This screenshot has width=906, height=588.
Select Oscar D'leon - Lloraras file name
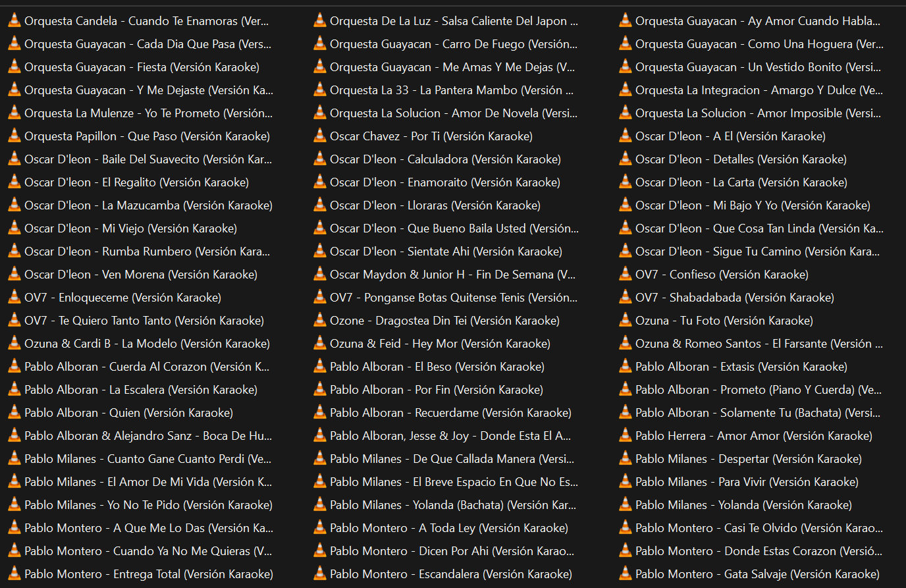(435, 205)
